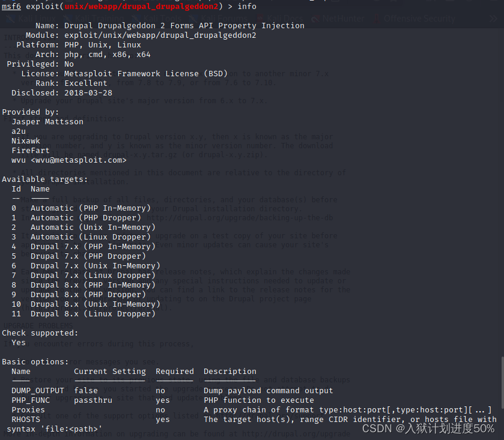Click target 1 'Automatic (PHP Dropper)'
504x440 pixels.
tap(86, 218)
